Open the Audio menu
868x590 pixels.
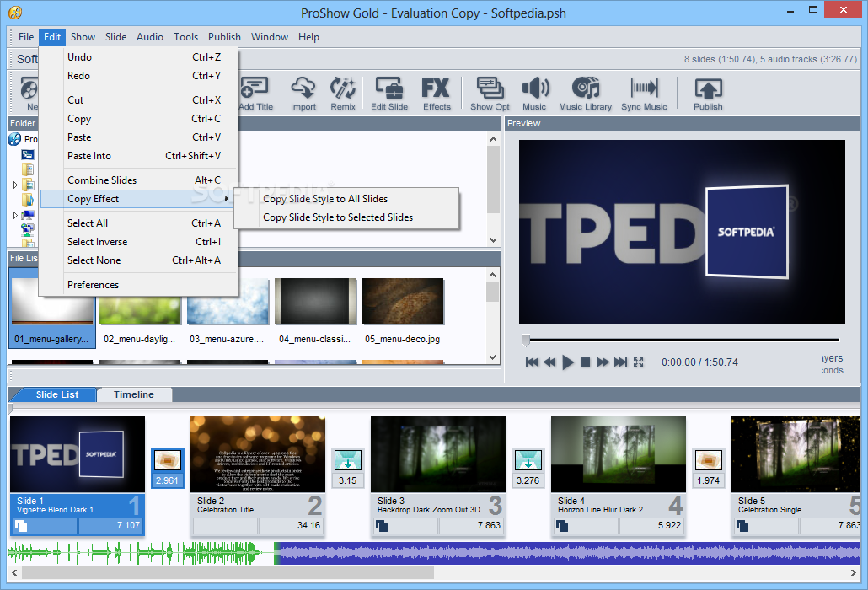[x=149, y=37]
